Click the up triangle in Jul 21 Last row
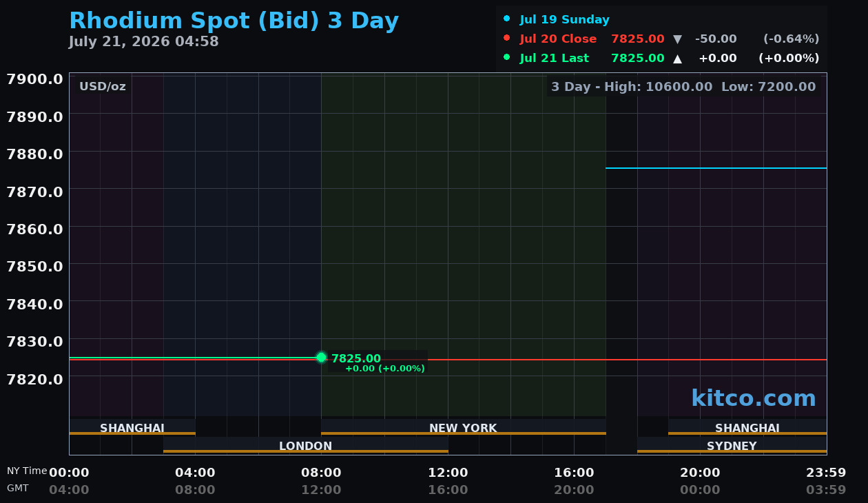Viewport: 868px width, 503px height. click(677, 59)
